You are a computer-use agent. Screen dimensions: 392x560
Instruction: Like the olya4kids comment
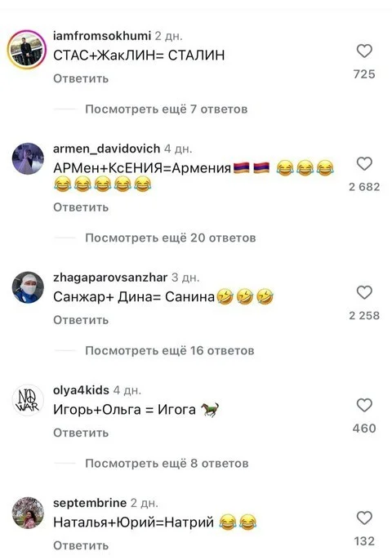point(364,405)
